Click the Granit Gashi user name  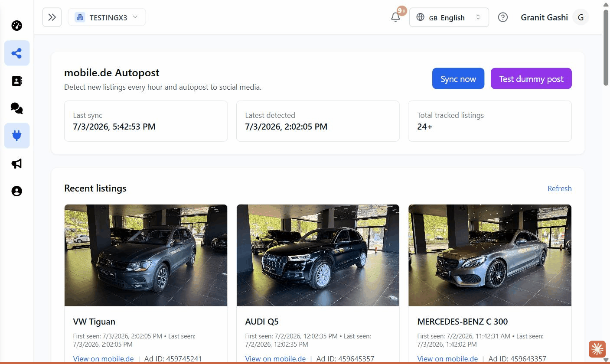point(544,17)
